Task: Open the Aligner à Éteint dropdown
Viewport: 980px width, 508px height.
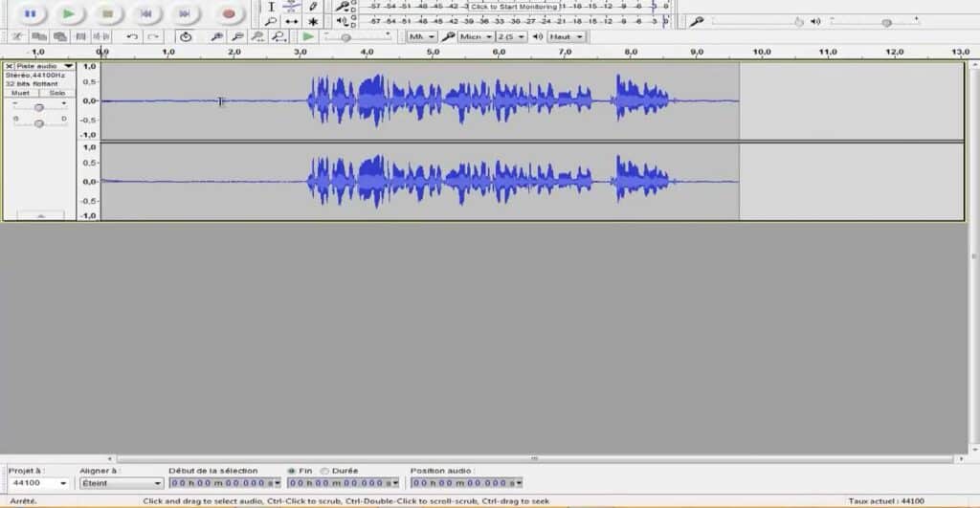Action: [x=122, y=483]
